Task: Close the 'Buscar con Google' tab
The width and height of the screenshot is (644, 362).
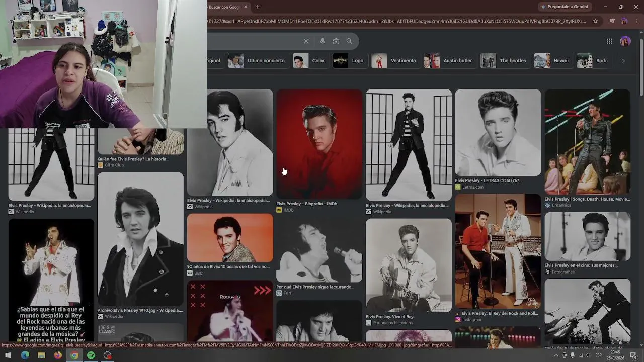Action: pyautogui.click(x=246, y=7)
